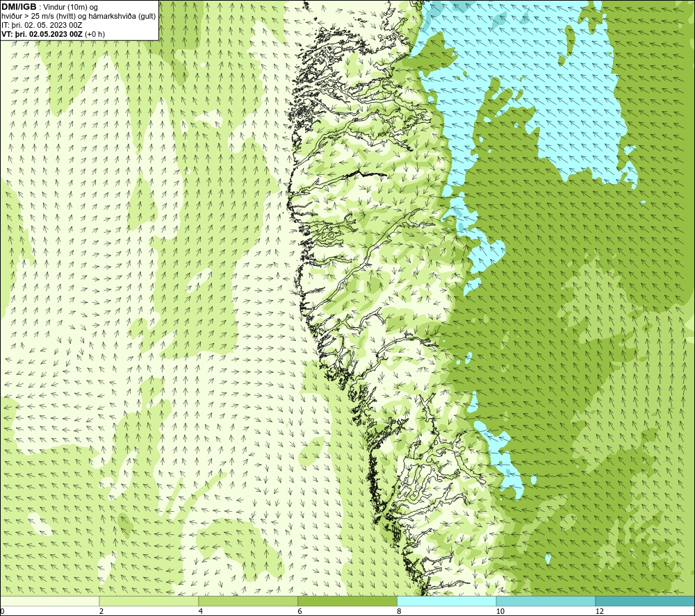Click the 'IT: þri. 02. 05. 2023 00Z' line
The width and height of the screenshot is (695, 616).
tap(42, 25)
